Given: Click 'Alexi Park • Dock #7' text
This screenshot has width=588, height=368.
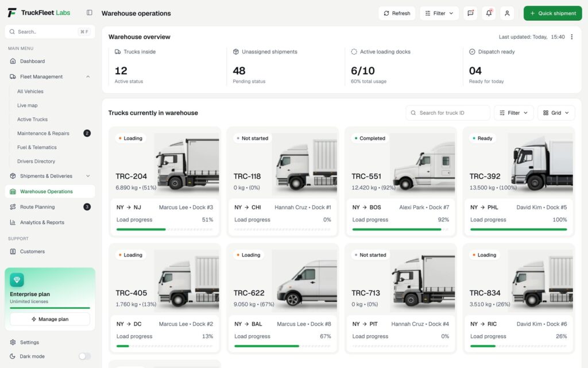Looking at the screenshot, I should [x=424, y=207].
